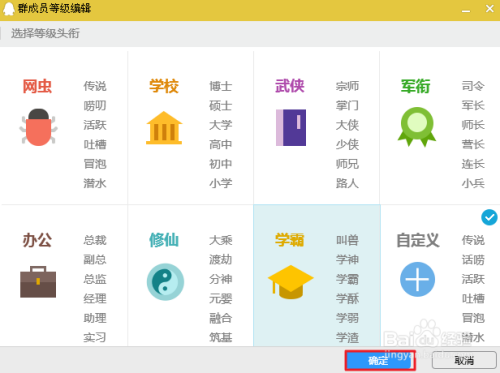Click the QQ penguin icon in title bar

pyautogui.click(x=9, y=9)
